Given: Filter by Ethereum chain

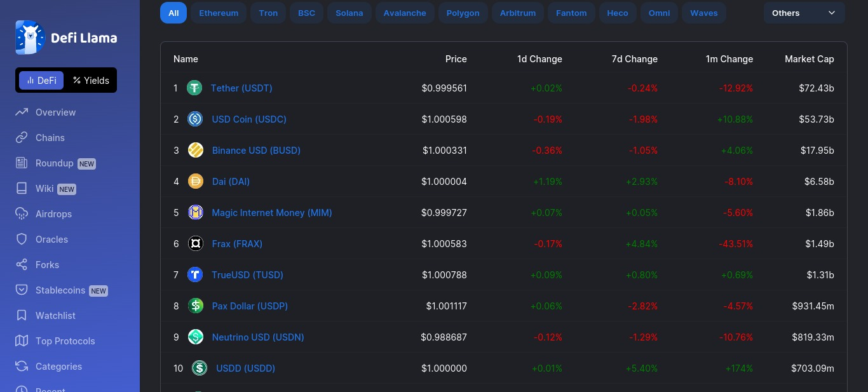Looking at the screenshot, I should pos(219,13).
